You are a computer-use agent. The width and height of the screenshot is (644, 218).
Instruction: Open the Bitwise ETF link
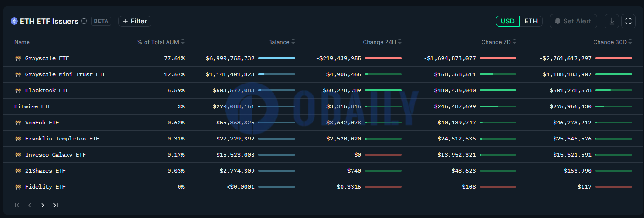point(33,106)
